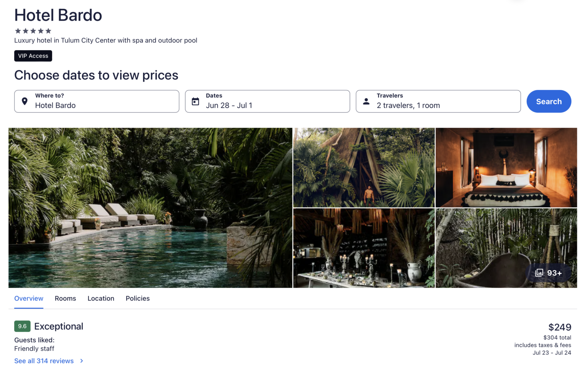
Task: Click the chevron beside See all reviews
Action: tap(82, 361)
